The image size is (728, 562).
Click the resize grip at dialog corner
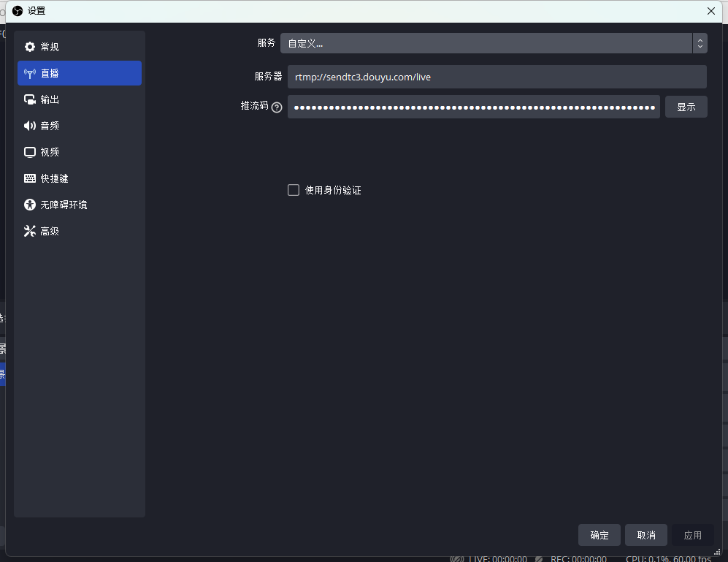coord(717,552)
